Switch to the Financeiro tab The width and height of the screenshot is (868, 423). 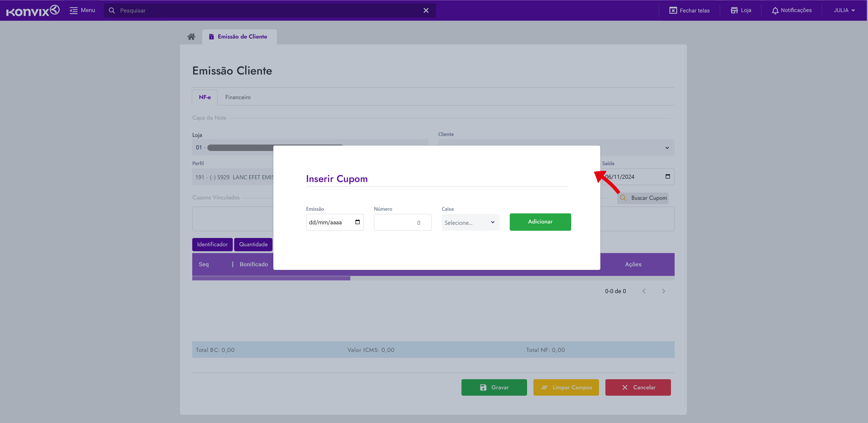pos(238,97)
